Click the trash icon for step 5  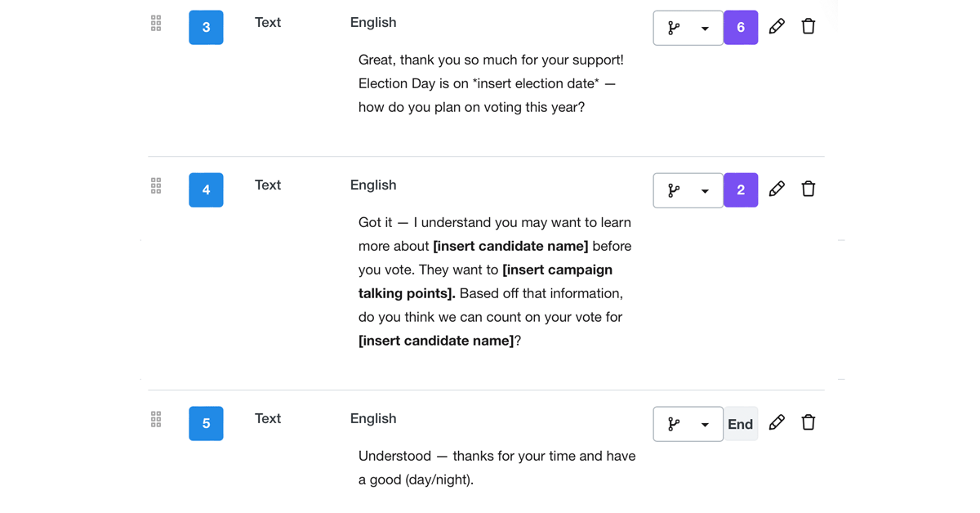point(808,422)
